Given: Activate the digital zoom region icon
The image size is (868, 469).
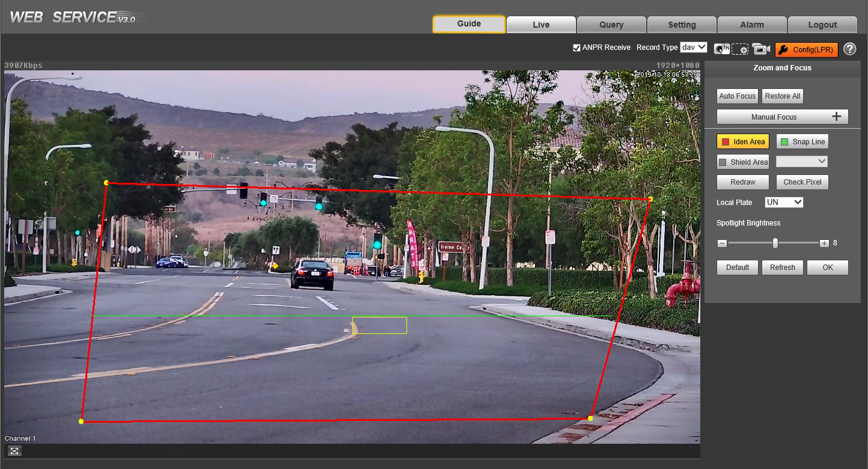Looking at the screenshot, I should pos(740,49).
